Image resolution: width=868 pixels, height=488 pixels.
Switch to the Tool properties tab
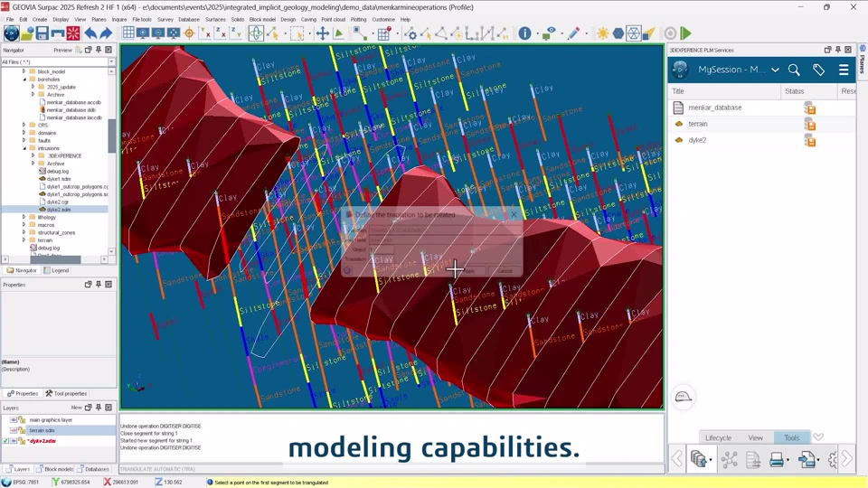[x=66, y=393]
